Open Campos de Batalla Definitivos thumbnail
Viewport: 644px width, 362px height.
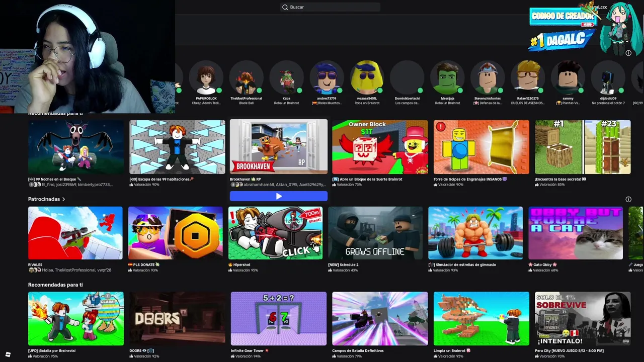click(x=380, y=319)
